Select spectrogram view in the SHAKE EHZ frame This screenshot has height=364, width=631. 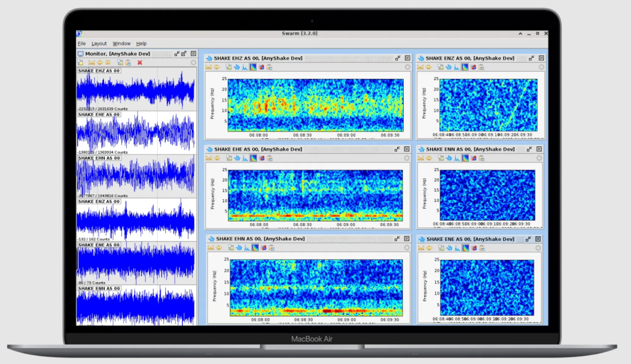click(x=253, y=67)
